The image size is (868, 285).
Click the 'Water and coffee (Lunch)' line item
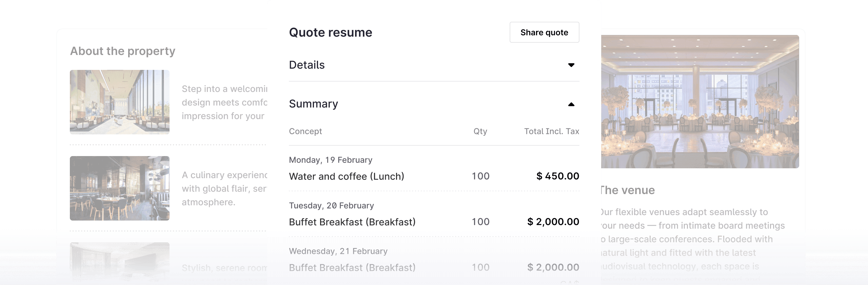point(346,176)
